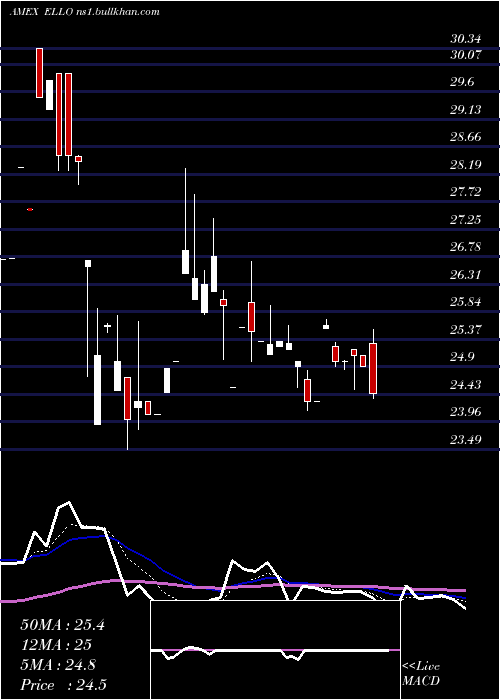Click the 27.72 price level label
500x700 pixels.
pos(466,192)
